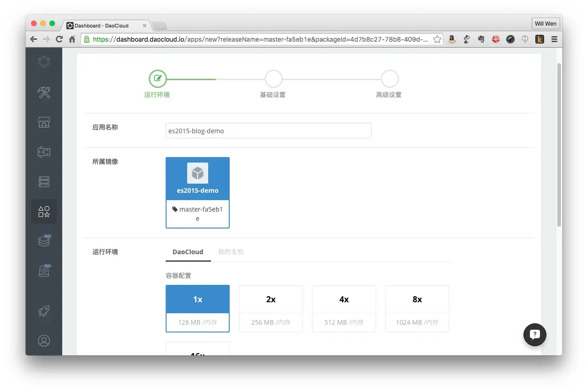Click the 容器配置 heading text
The width and height of the screenshot is (588, 392).
point(178,276)
